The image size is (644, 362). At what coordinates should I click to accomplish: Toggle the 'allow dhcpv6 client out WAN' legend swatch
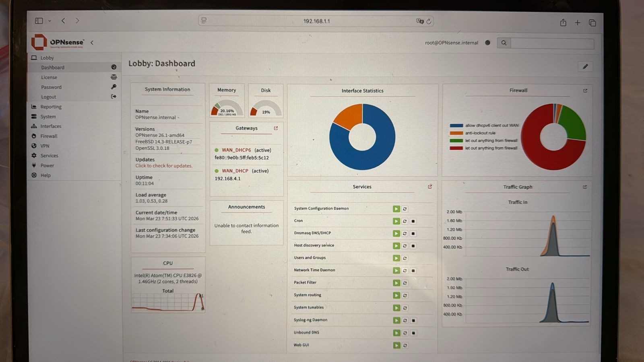pyautogui.click(x=456, y=125)
